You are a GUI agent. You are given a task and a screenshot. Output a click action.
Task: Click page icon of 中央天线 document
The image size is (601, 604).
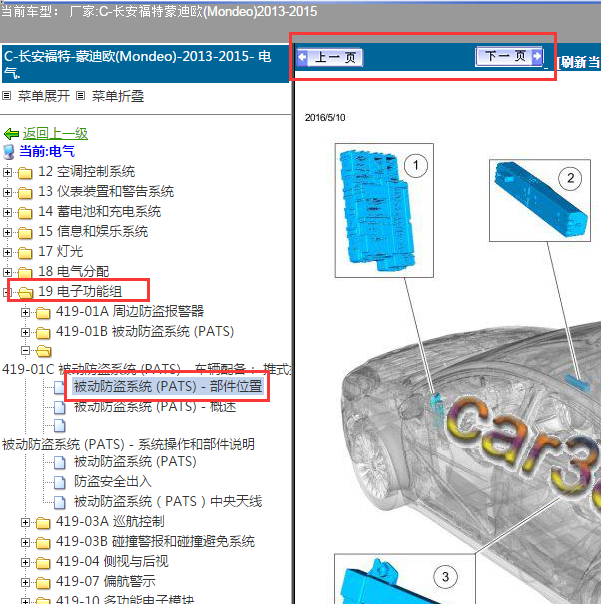pos(60,502)
